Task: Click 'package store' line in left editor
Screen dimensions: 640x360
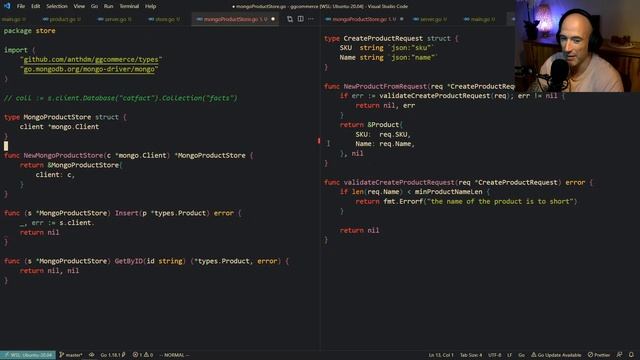Action: (x=29, y=31)
